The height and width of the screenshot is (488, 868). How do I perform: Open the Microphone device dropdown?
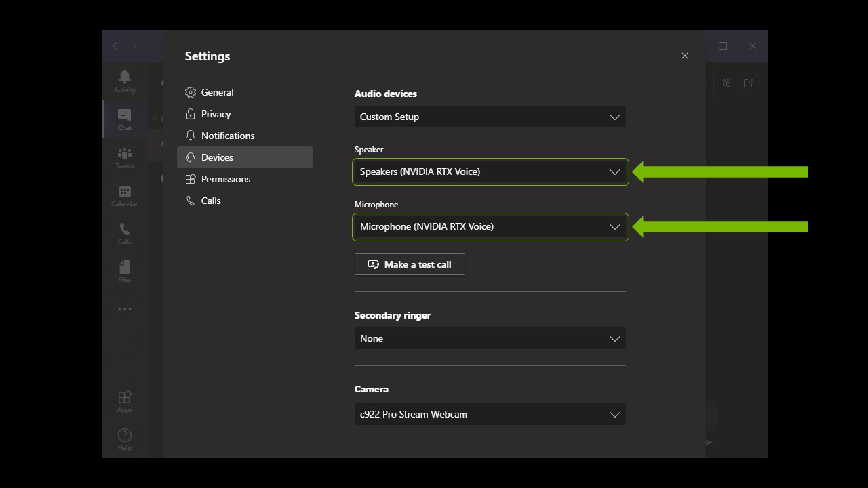click(x=490, y=226)
